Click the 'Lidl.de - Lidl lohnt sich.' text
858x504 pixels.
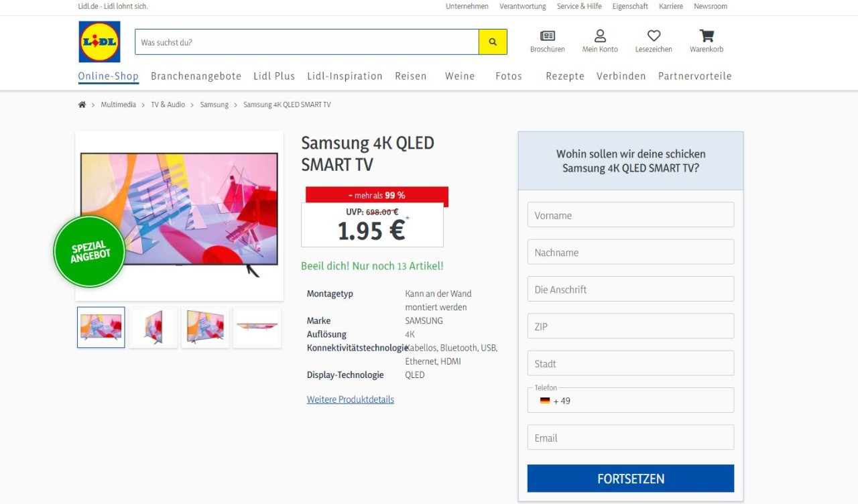point(113,6)
